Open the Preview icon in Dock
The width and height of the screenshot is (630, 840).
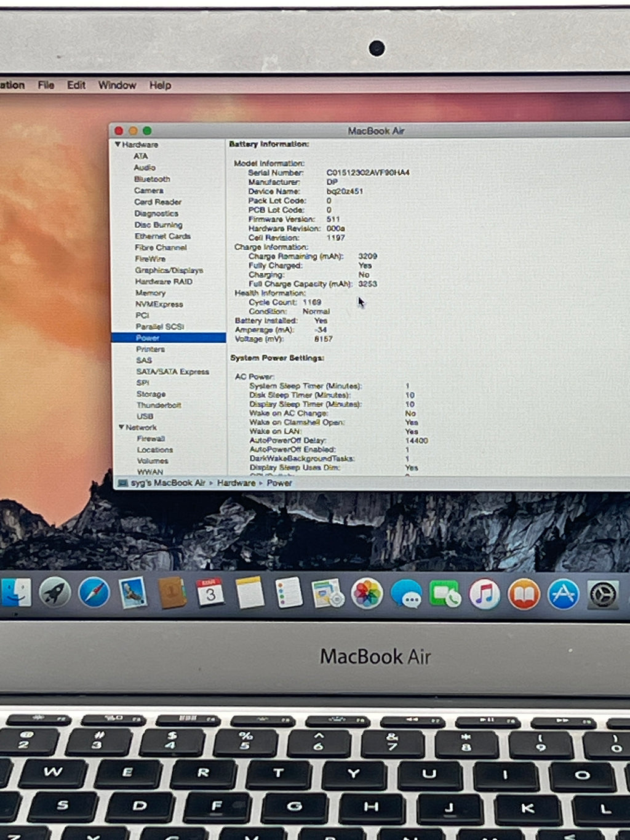327,594
